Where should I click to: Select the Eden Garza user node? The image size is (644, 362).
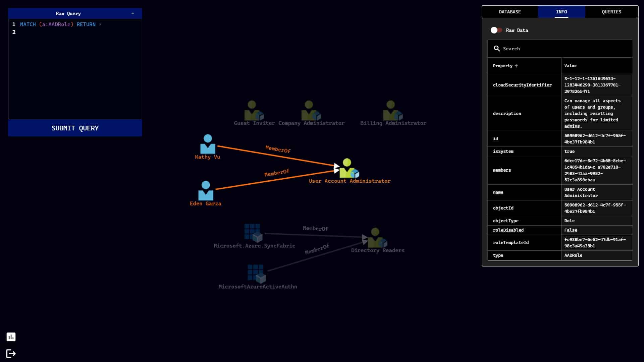tap(206, 191)
